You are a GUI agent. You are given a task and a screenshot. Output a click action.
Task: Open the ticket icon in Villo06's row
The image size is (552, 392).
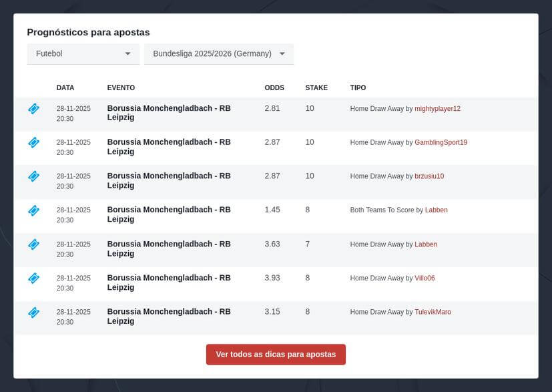[x=33, y=278]
